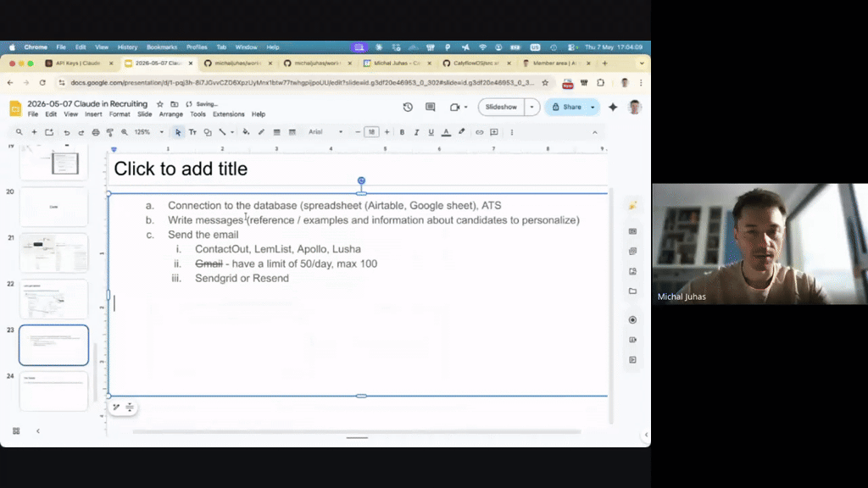Viewport: 868px width, 488px height.
Task: Toggle bold formatting
Action: pos(402,132)
